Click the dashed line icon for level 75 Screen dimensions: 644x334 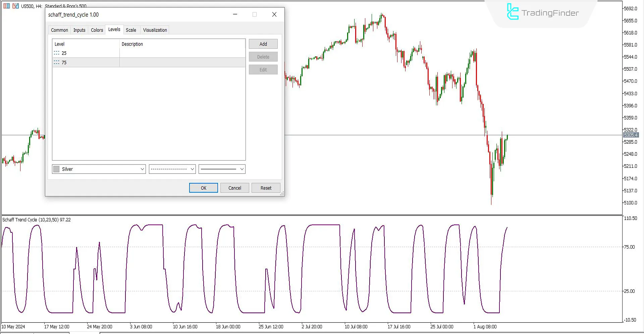[x=56, y=62]
